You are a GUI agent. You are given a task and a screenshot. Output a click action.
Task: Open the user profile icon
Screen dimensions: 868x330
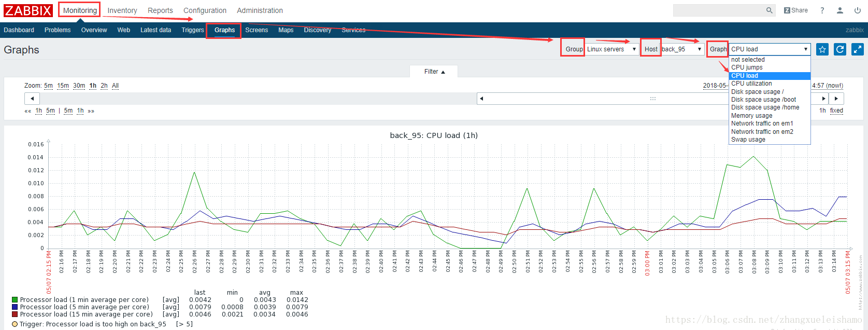coord(840,10)
